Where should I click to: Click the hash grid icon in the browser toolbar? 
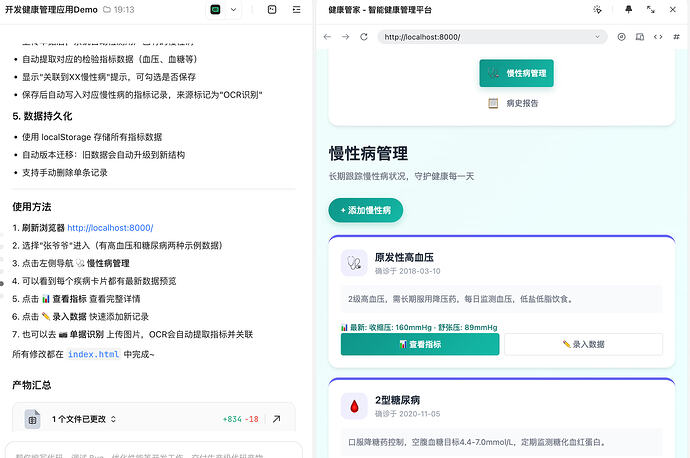click(676, 37)
